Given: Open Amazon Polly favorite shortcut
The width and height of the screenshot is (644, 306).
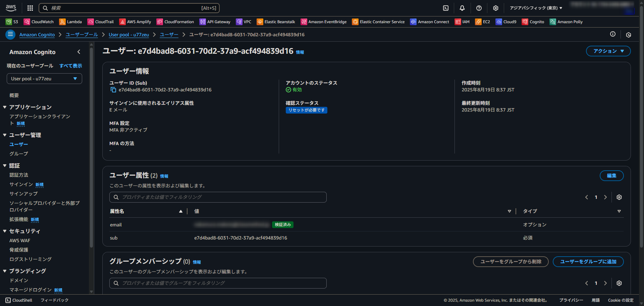Looking at the screenshot, I should tap(566, 22).
